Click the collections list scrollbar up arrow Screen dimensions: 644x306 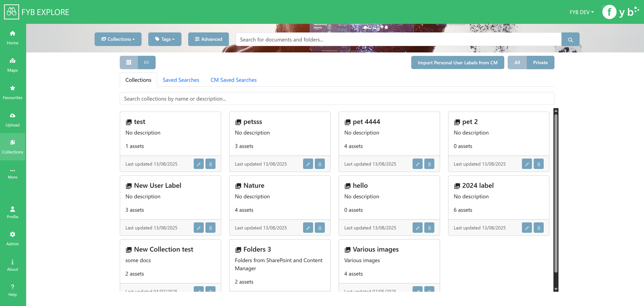(x=556, y=111)
